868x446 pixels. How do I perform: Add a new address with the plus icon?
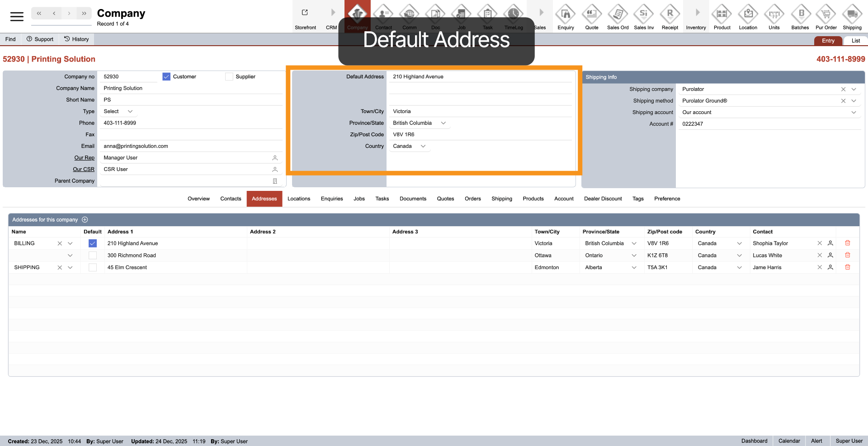pos(85,219)
